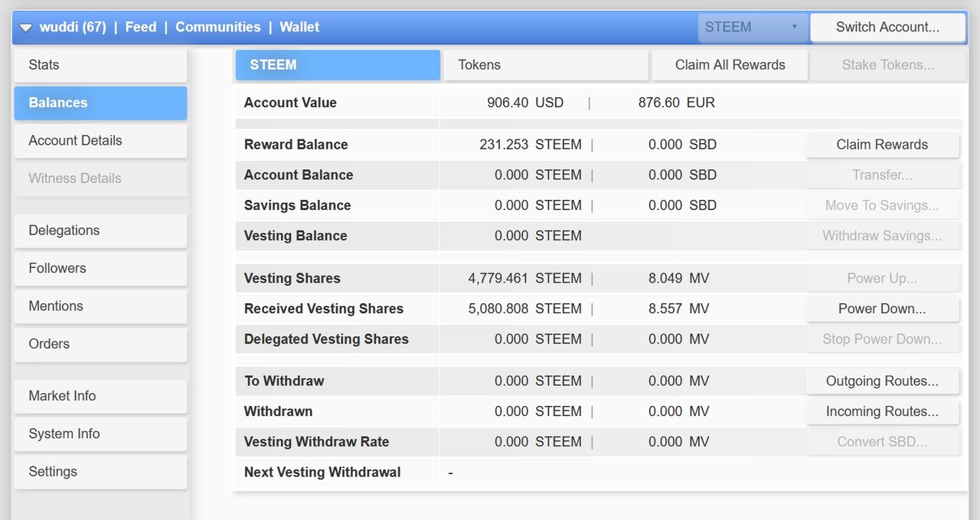Open Settings in sidebar
The height and width of the screenshot is (520, 980).
(100, 472)
